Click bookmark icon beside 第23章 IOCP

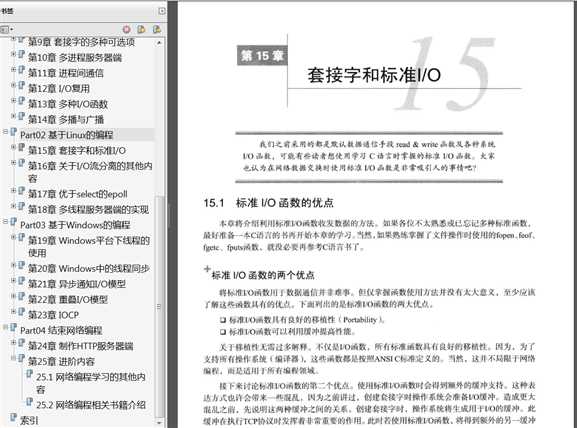21,312
